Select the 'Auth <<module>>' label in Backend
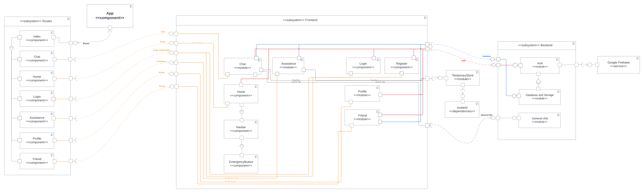 tap(540, 65)
